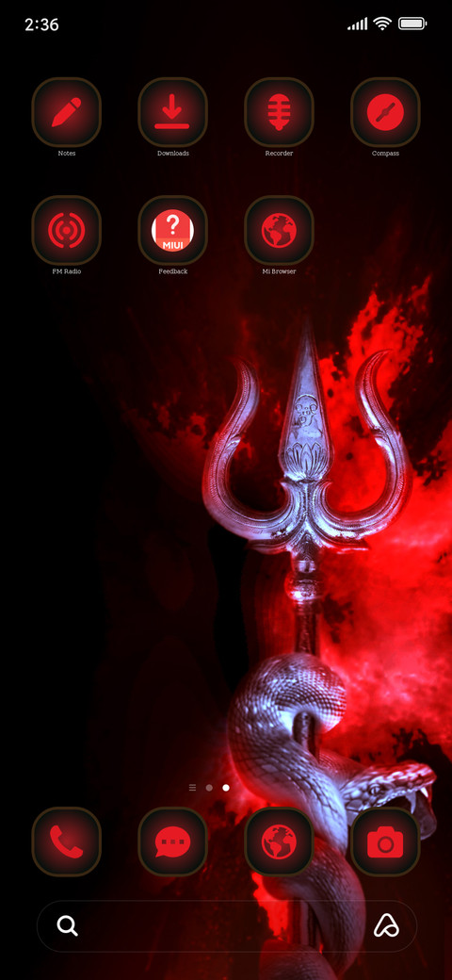
Task: Open the Downloads app
Action: pyautogui.click(x=172, y=112)
